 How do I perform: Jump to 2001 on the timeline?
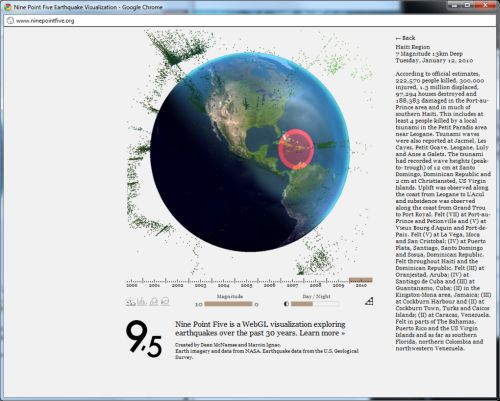[154, 285]
